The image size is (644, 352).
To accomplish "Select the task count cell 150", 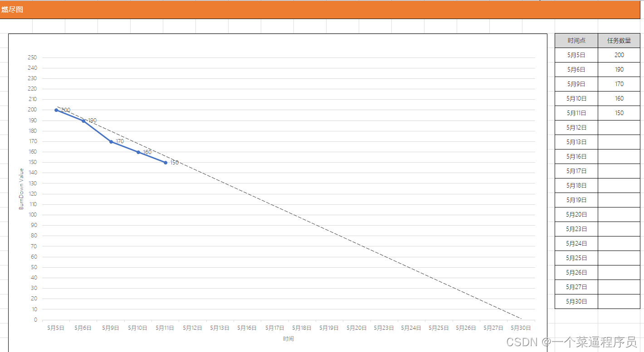I will (x=619, y=113).
